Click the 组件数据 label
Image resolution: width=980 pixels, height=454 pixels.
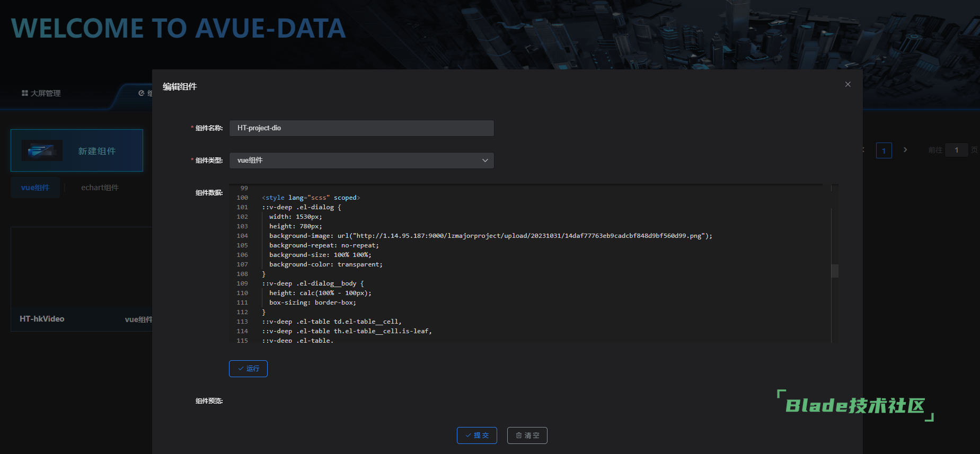click(x=209, y=193)
